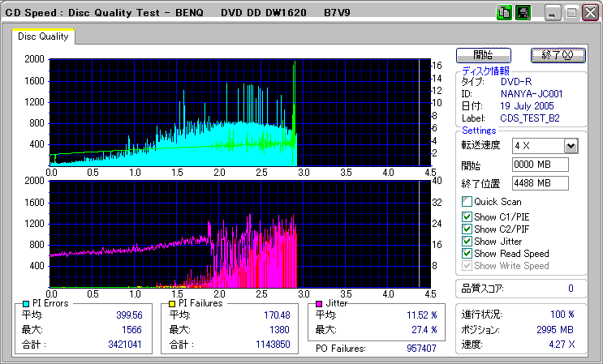Click the magenta Jitter legend swatch
This screenshot has height=364, width=603.
[x=320, y=303]
